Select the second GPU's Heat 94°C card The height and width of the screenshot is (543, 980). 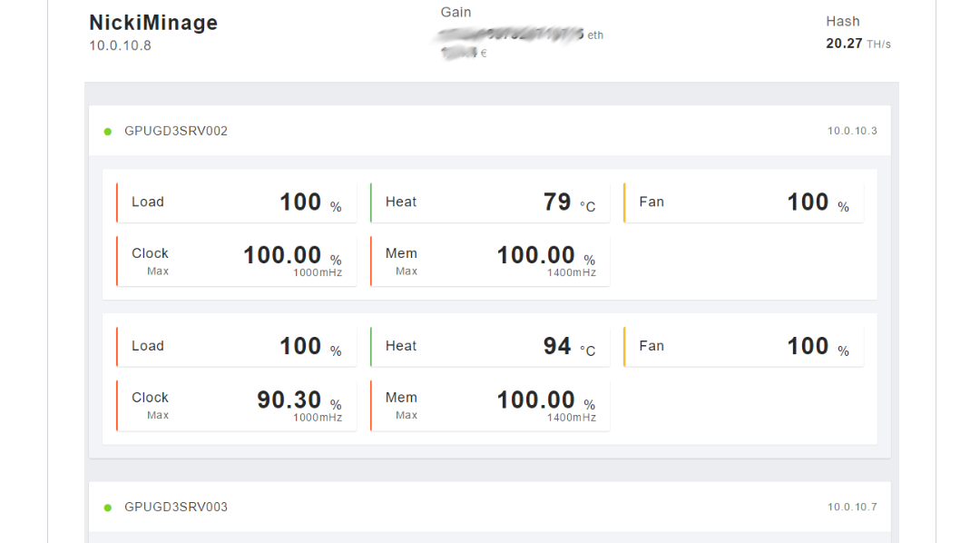[490, 345]
